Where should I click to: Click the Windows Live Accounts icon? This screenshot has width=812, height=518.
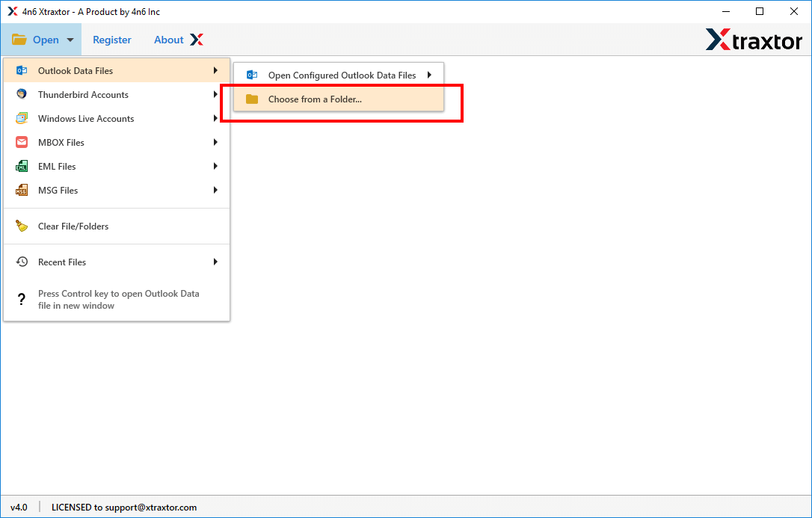coord(21,118)
